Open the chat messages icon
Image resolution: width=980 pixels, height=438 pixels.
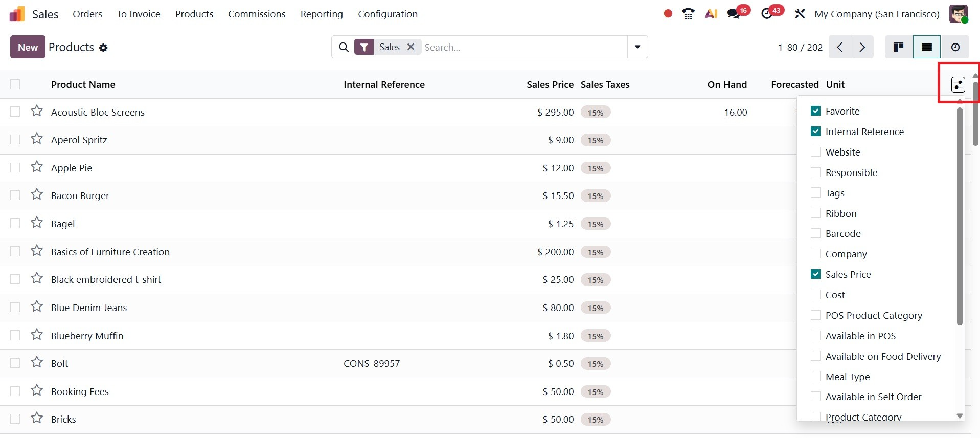coord(734,14)
